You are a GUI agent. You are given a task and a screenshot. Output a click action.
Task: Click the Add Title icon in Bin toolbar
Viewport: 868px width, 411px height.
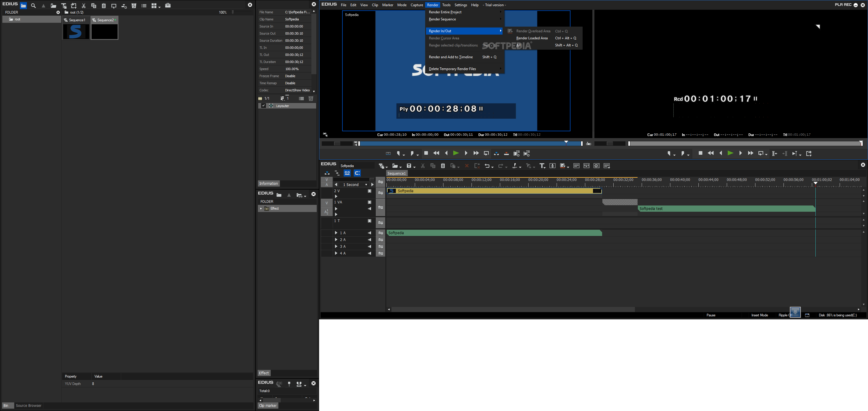64,6
